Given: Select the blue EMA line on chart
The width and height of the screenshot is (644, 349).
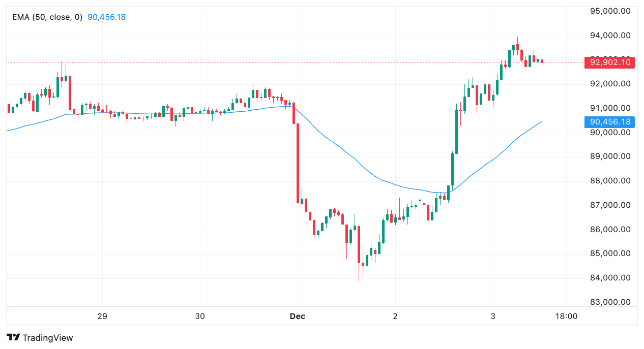Looking at the screenshot, I should [x=356, y=162].
